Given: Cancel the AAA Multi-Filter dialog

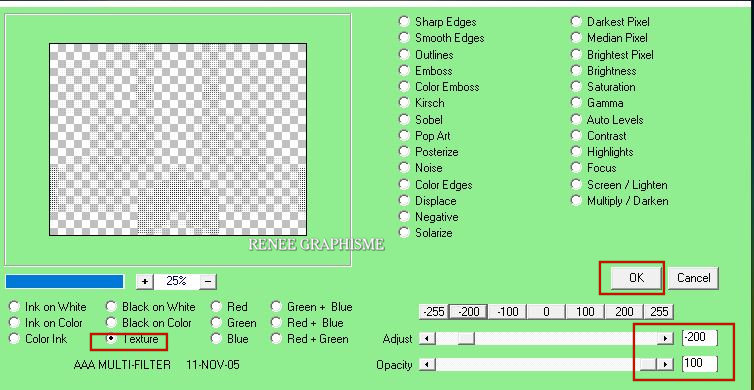Looking at the screenshot, I should (x=693, y=277).
